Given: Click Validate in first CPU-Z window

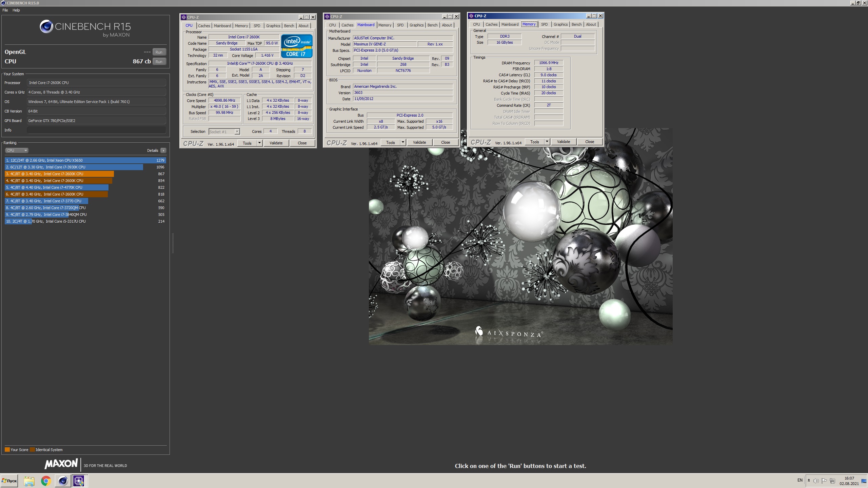Looking at the screenshot, I should coord(276,143).
